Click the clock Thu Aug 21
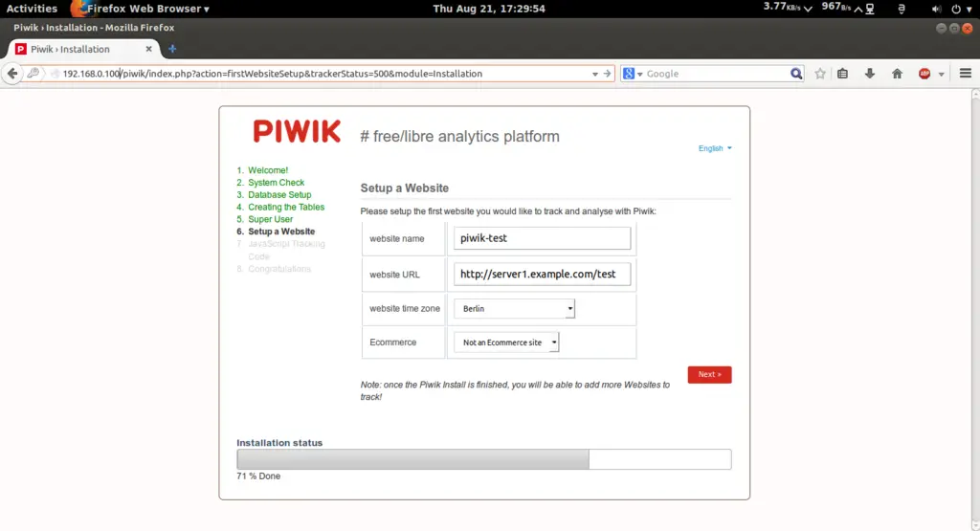This screenshot has width=980, height=531. click(489, 9)
